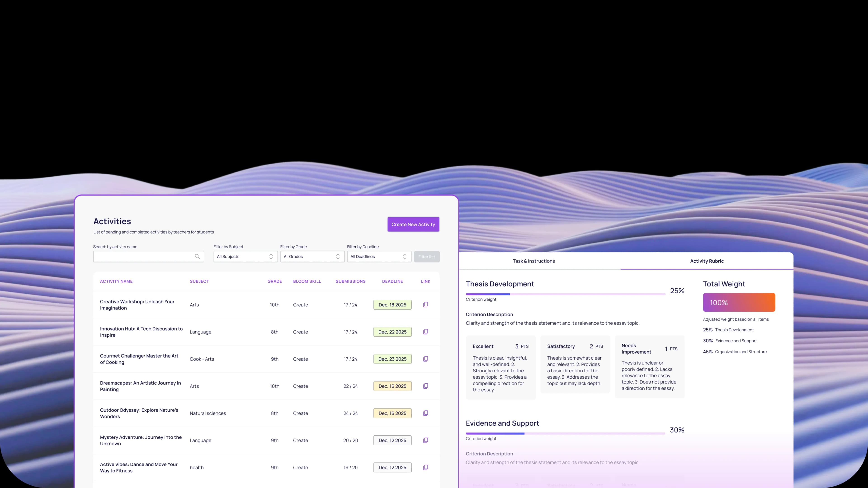
Task: Copy link for Active Vibes activity
Action: 426,467
